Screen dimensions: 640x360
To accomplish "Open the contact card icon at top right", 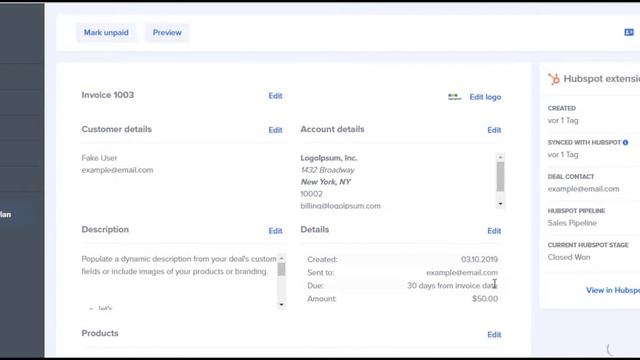I will coord(629,32).
